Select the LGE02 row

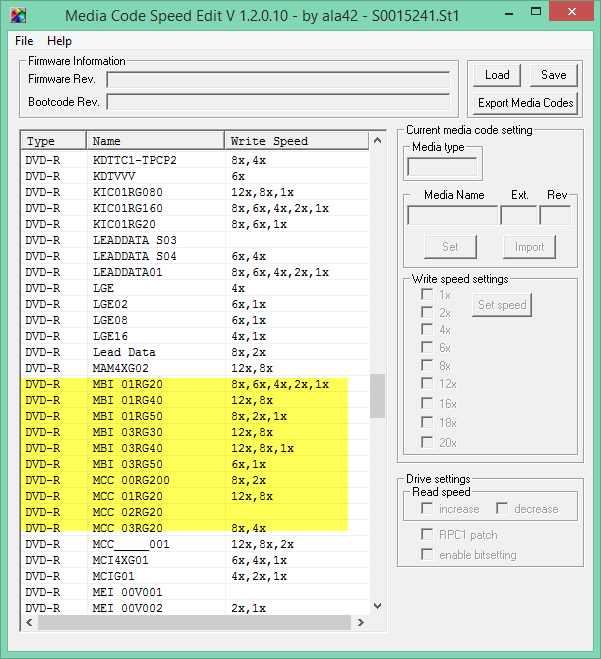(195, 304)
